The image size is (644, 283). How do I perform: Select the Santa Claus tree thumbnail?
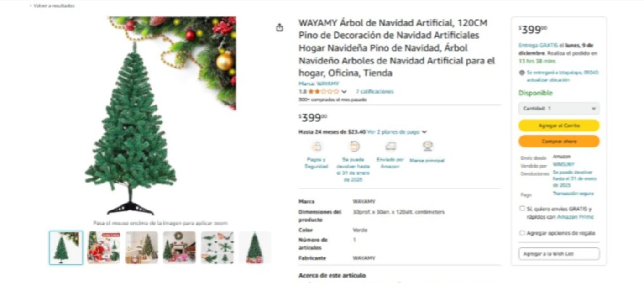pyautogui.click(x=104, y=247)
